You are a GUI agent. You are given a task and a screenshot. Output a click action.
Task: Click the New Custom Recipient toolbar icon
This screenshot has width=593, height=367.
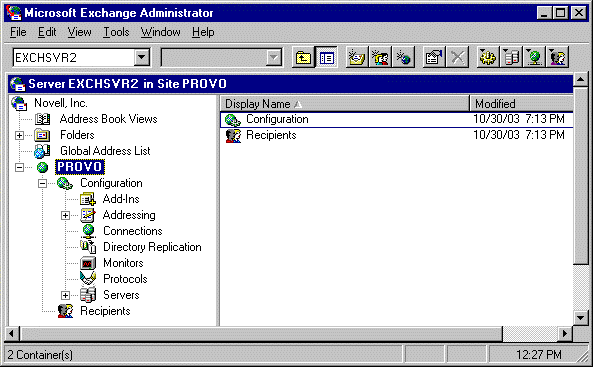point(404,58)
